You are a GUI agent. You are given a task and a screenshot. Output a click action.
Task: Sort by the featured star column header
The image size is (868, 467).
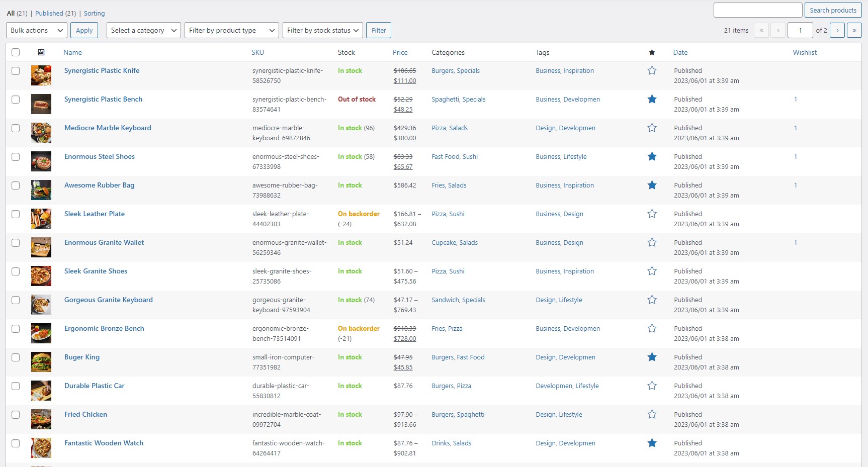[652, 52]
